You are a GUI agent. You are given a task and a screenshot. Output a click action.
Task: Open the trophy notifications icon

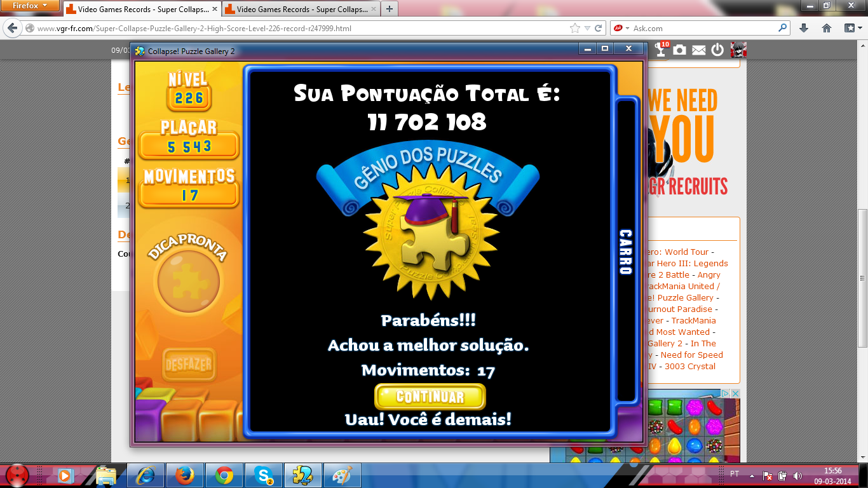coord(661,50)
